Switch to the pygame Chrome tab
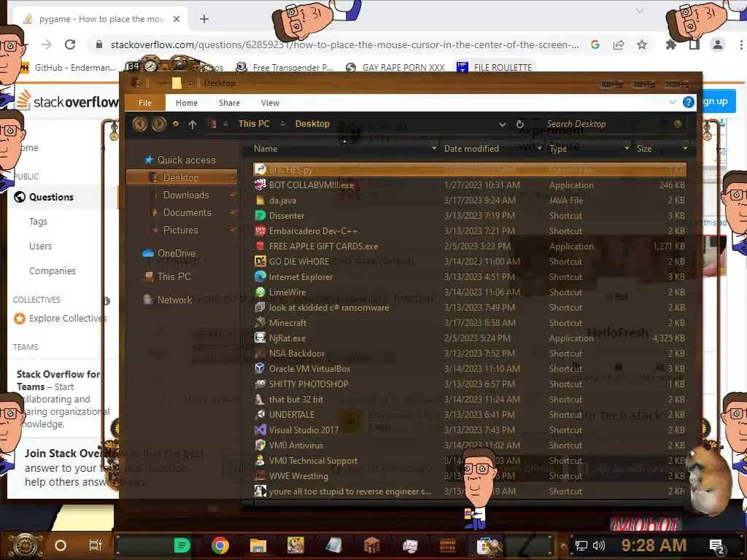Screen dimensions: 747x560 coord(101,19)
